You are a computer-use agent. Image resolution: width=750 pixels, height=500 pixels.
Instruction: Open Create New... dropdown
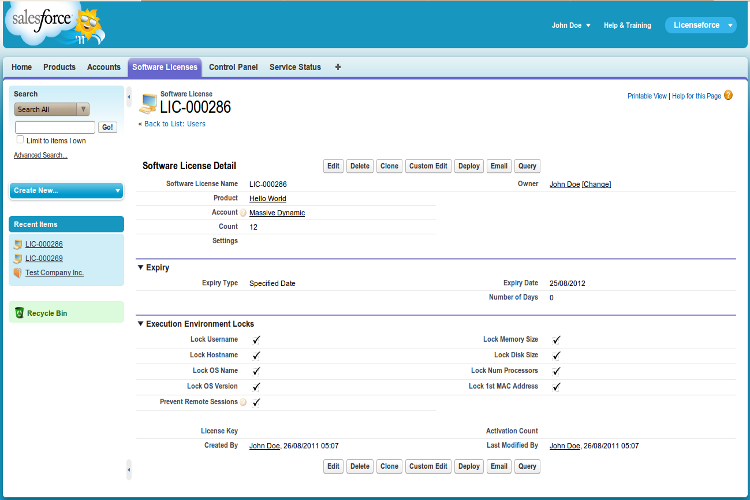pyautogui.click(x=66, y=190)
